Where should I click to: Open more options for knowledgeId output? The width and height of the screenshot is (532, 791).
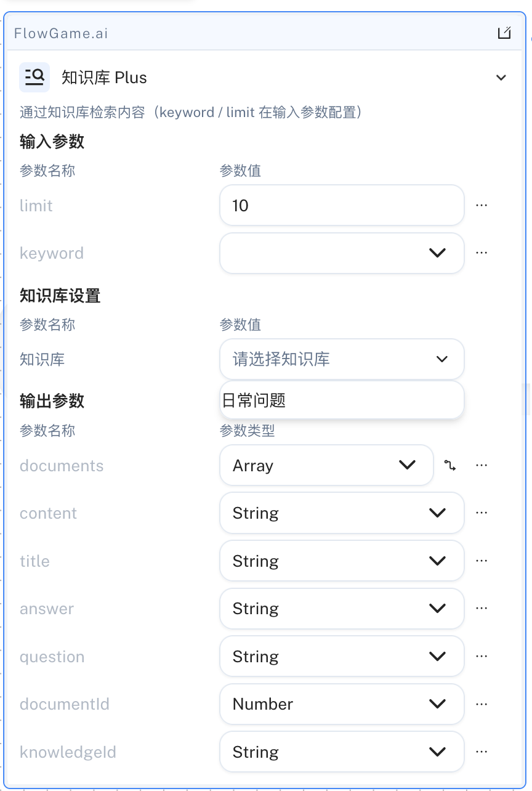482,752
